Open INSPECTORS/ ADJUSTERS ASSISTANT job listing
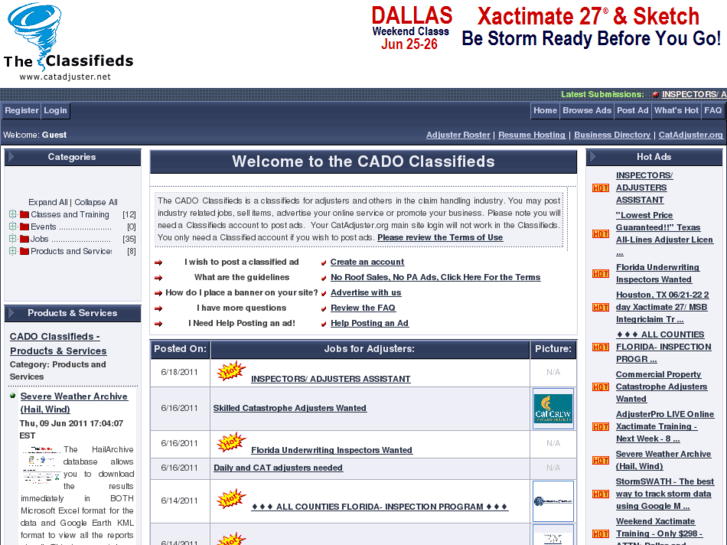The image size is (727, 545). [x=331, y=379]
